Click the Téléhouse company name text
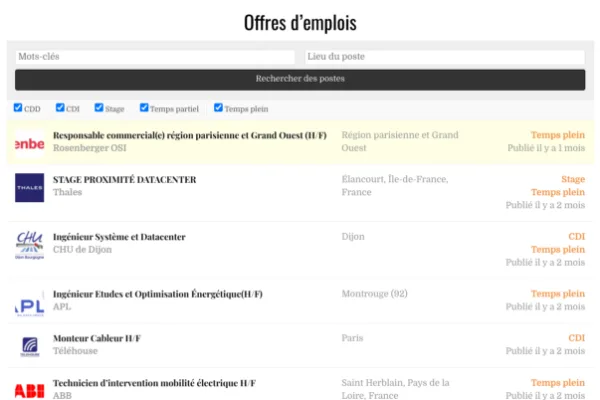Viewport: 600px width, 400px height. point(75,351)
